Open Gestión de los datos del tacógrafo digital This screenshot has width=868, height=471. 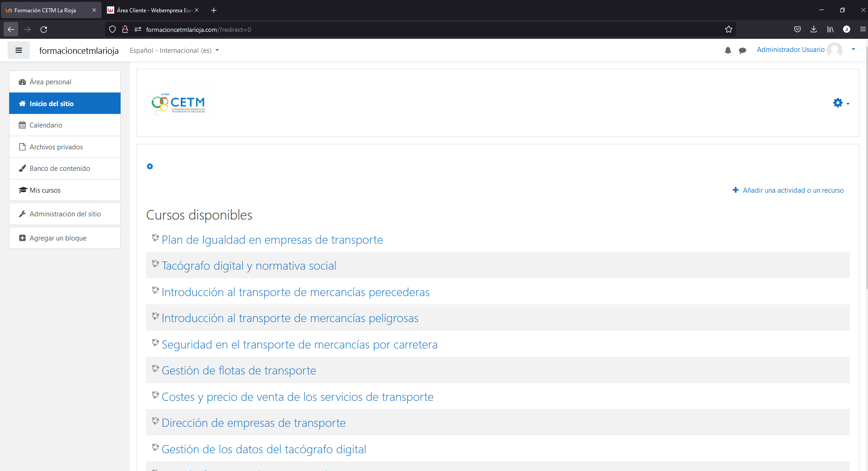tap(264, 449)
